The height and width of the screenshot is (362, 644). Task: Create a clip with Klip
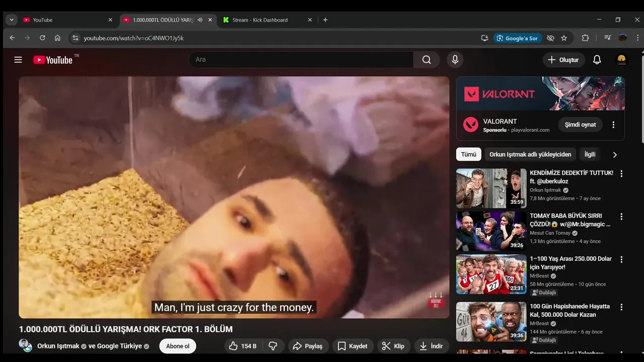pos(393,346)
